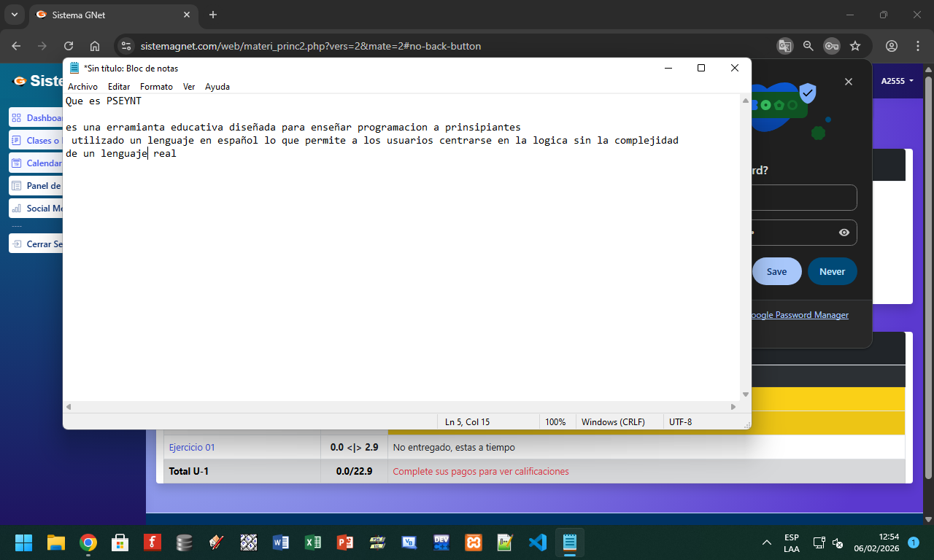Image resolution: width=934 pixels, height=560 pixels.
Task: Click the username field in password prompt
Action: (803, 198)
